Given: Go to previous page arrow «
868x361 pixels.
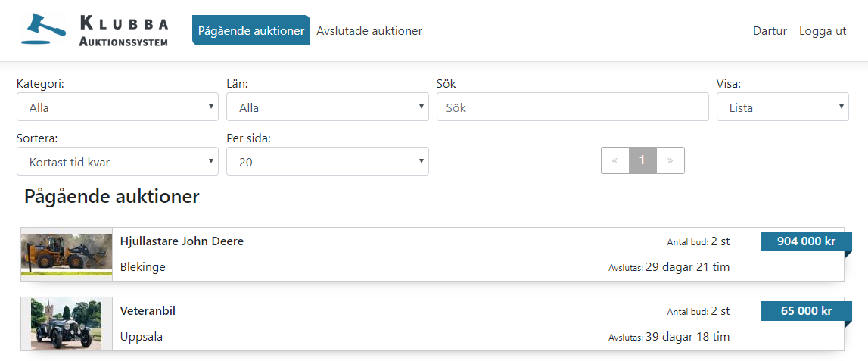Looking at the screenshot, I should (615, 160).
